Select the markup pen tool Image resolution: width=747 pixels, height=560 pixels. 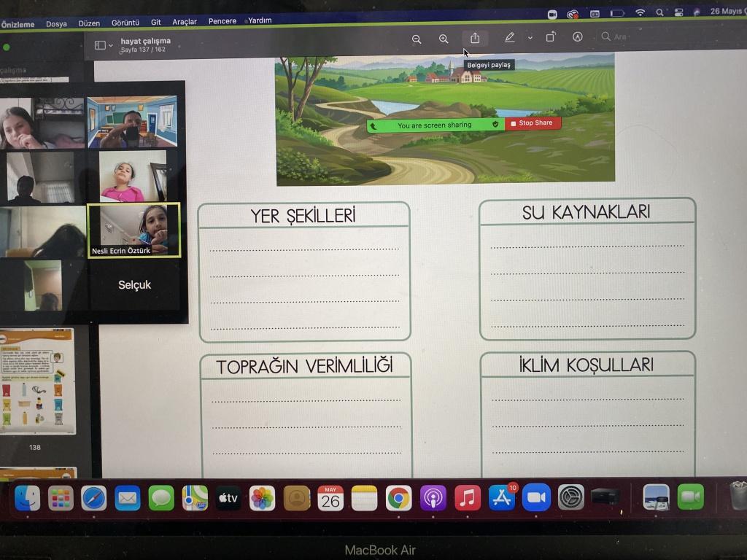click(509, 38)
